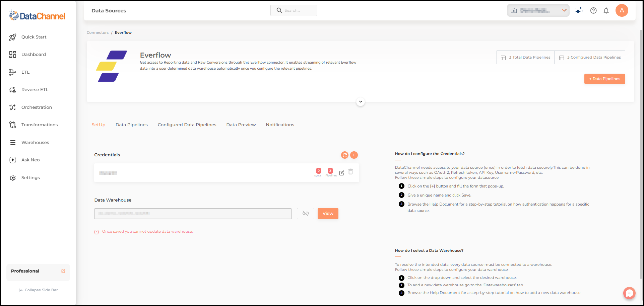Click the View warehouse button

pyautogui.click(x=328, y=214)
